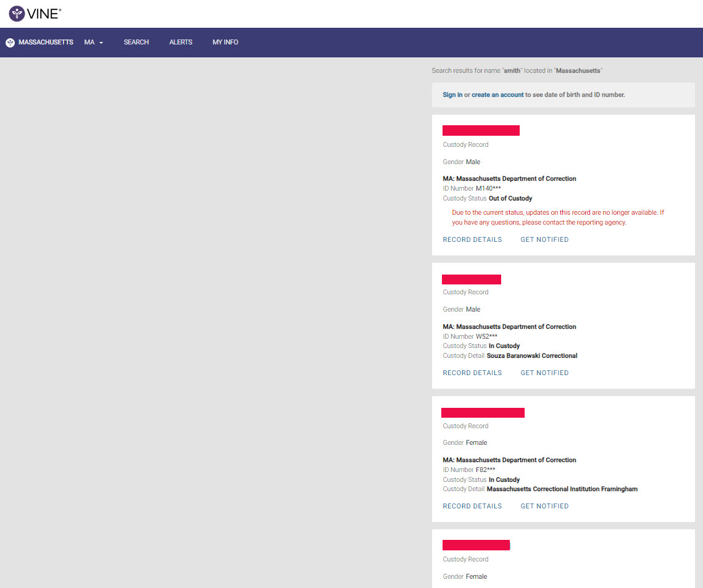Select the name heading of the bottom-most record
The height and width of the screenshot is (588, 703).
tap(476, 545)
